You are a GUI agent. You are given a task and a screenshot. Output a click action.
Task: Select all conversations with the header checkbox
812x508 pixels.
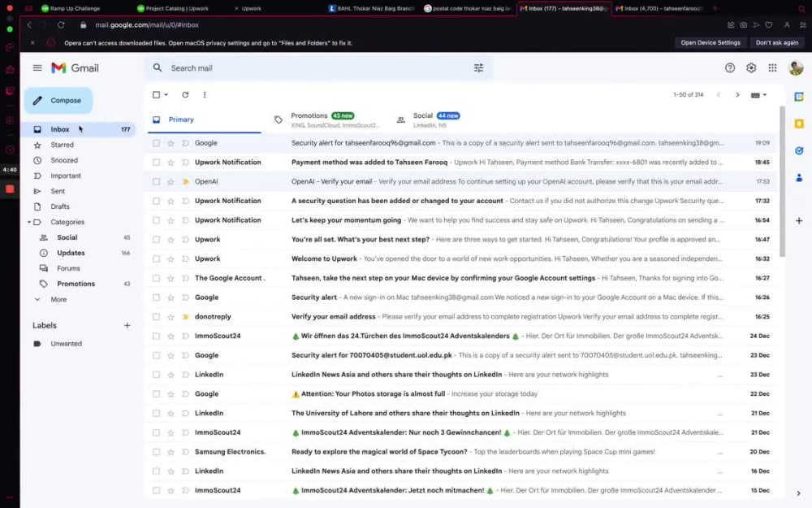tap(157, 95)
